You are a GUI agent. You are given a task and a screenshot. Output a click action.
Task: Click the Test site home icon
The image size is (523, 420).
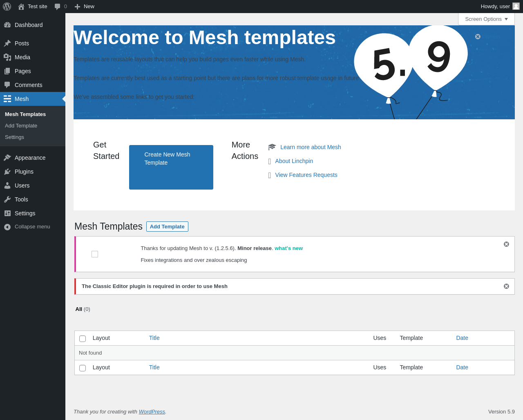click(21, 7)
